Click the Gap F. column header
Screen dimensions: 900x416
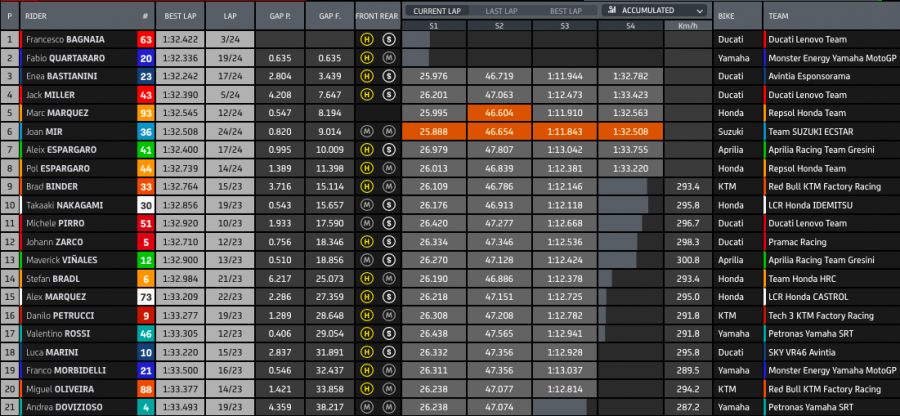tap(330, 17)
